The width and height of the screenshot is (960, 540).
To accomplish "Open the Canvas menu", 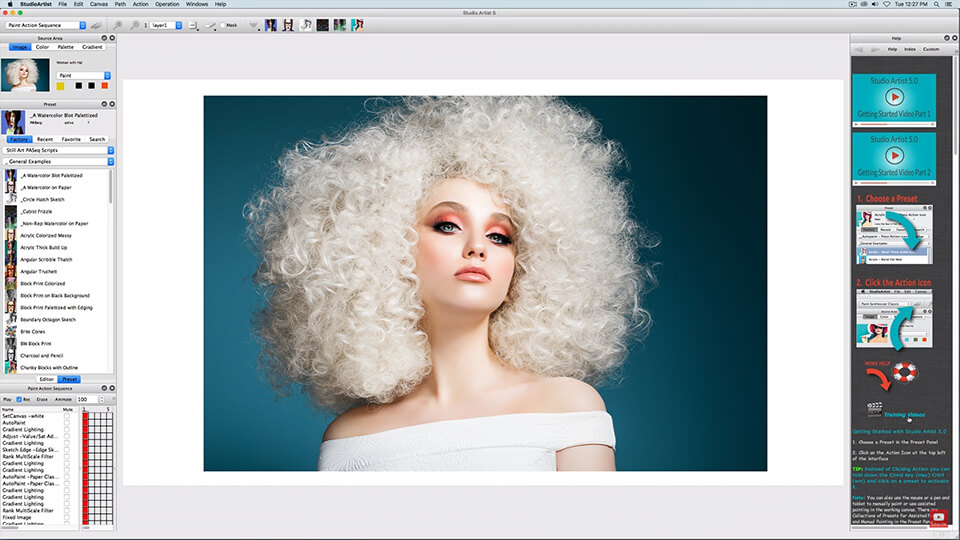I will pos(99,4).
